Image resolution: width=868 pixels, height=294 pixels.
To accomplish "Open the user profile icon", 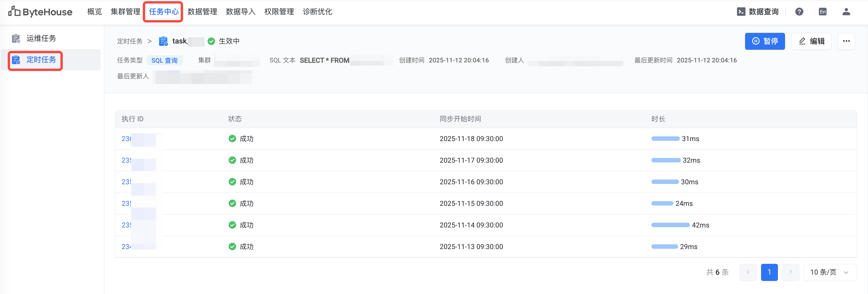I will (x=846, y=12).
